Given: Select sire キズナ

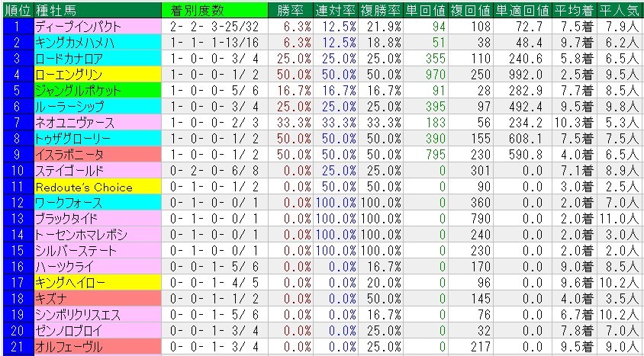Looking at the screenshot, I should (98, 299).
